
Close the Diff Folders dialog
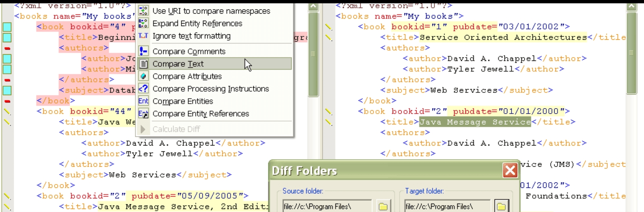(509, 171)
